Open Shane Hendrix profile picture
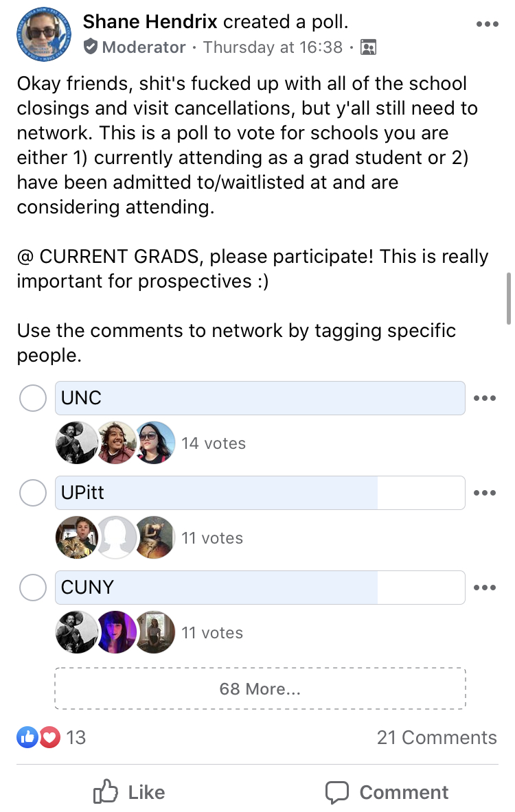Viewport: 515px width, 812px height. point(44,34)
